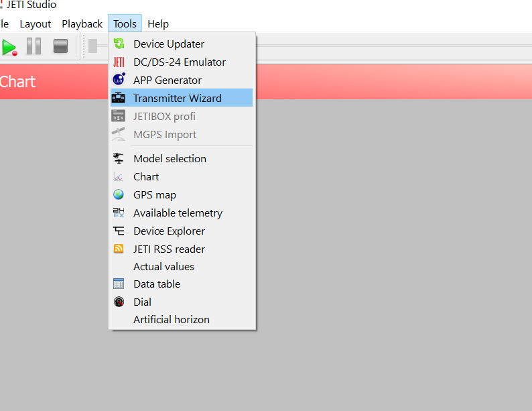Screen dimensions: 532x411
Task: Open Model selection from the menu
Action: pyautogui.click(x=182, y=158)
